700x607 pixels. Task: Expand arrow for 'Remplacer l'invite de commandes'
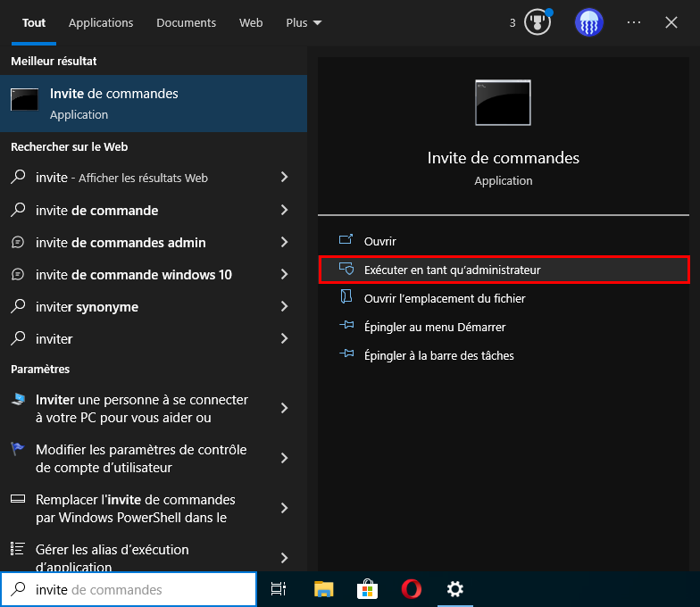click(x=284, y=508)
